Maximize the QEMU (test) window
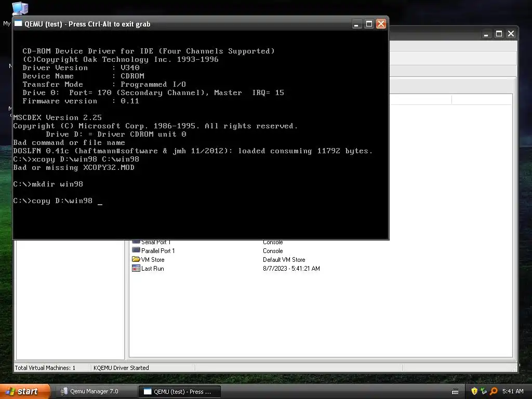 (369, 24)
